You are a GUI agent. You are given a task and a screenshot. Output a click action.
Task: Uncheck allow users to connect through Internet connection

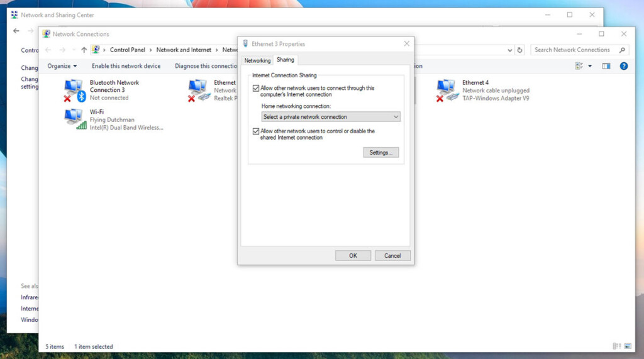pos(256,89)
